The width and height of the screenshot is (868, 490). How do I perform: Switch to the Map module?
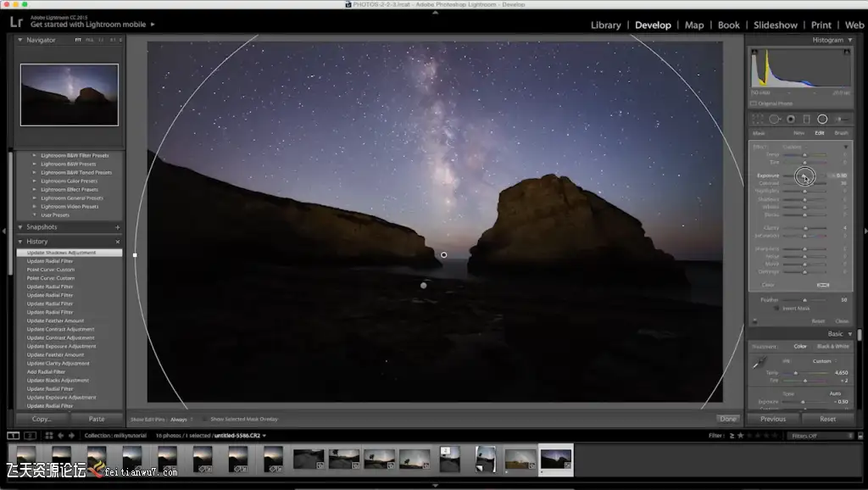[694, 25]
